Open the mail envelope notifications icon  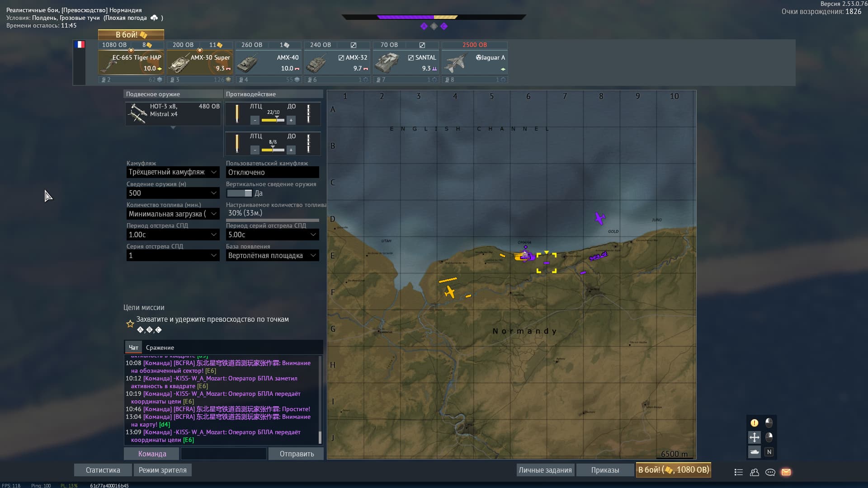786,472
